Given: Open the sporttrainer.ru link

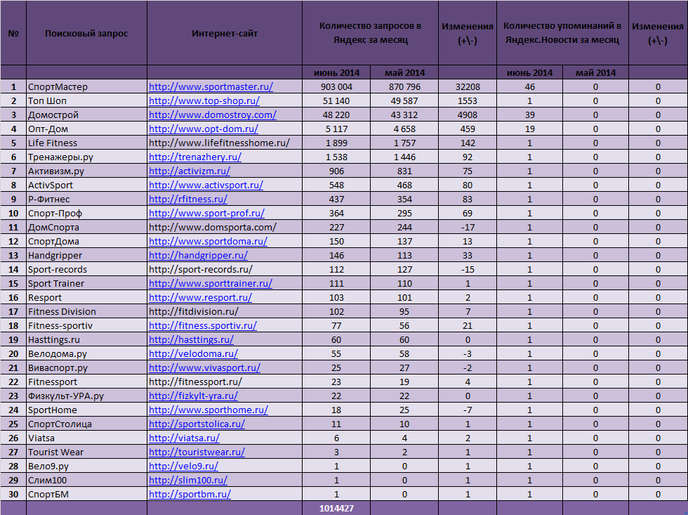Looking at the screenshot, I should (x=210, y=283).
